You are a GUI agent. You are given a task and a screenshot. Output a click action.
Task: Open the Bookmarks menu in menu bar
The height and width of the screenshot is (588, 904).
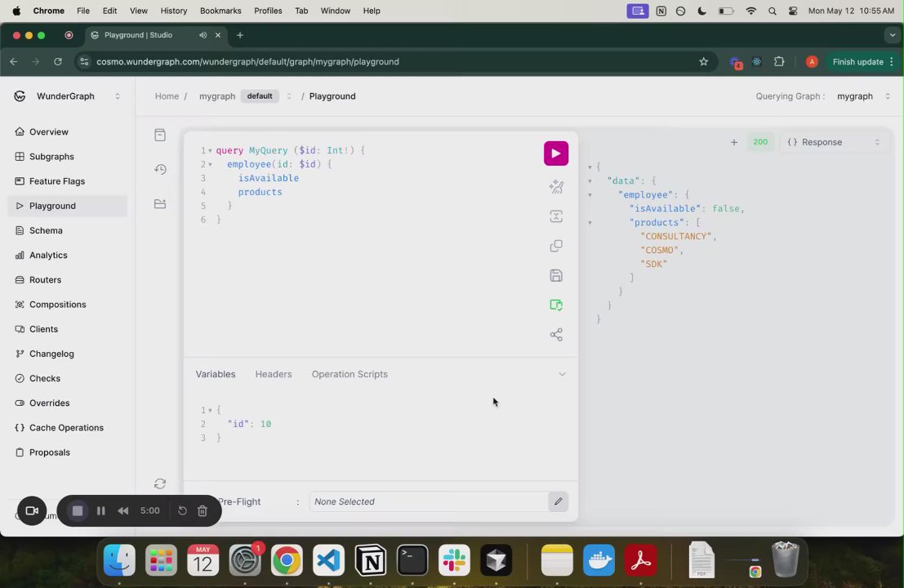pyautogui.click(x=220, y=11)
